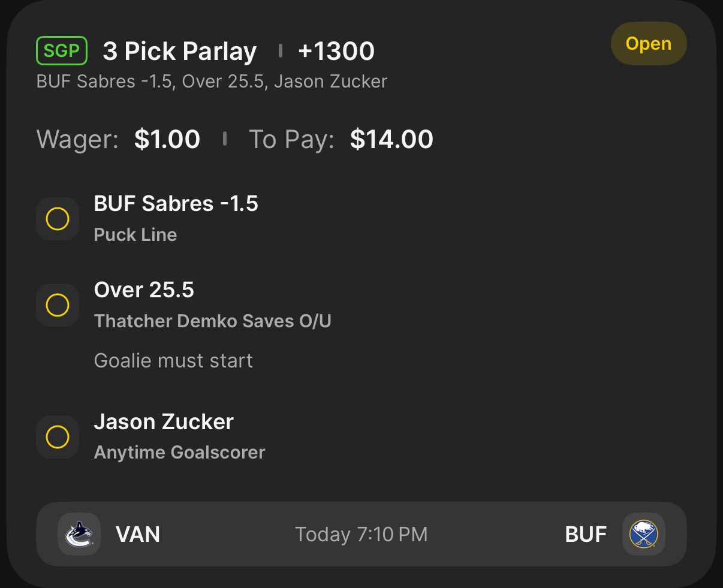Screen dimensions: 723x588
Task: Tap the Buffalo Sabres team logo
Action: (x=644, y=534)
